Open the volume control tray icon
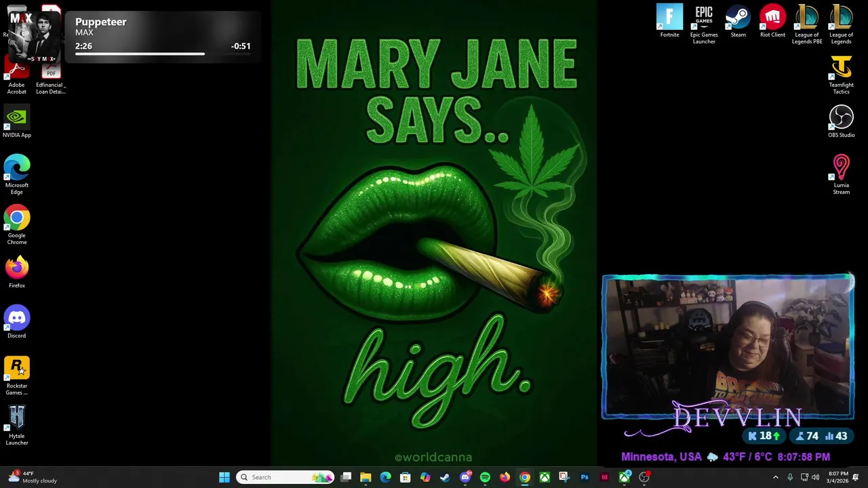 click(816, 477)
